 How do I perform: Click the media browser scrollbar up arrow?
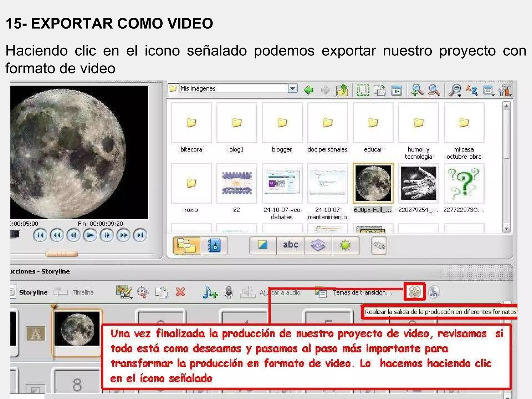tap(506, 106)
